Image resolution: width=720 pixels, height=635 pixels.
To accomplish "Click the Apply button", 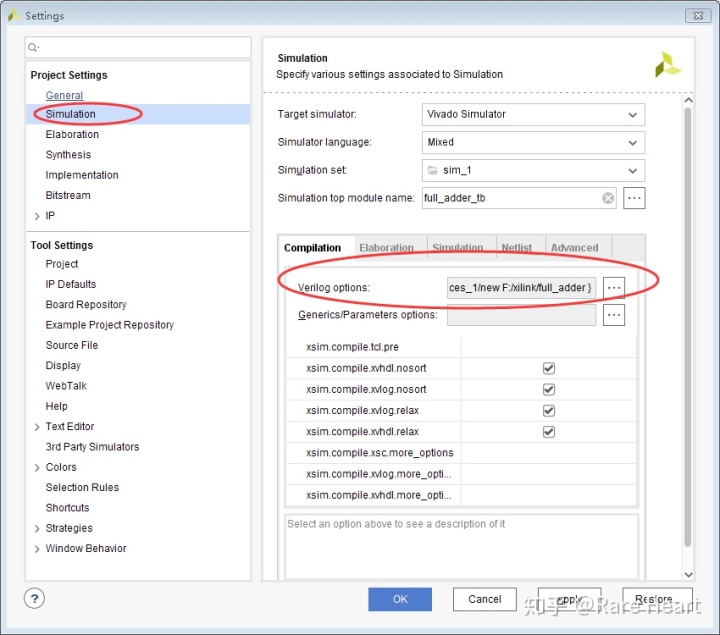I will tap(569, 599).
